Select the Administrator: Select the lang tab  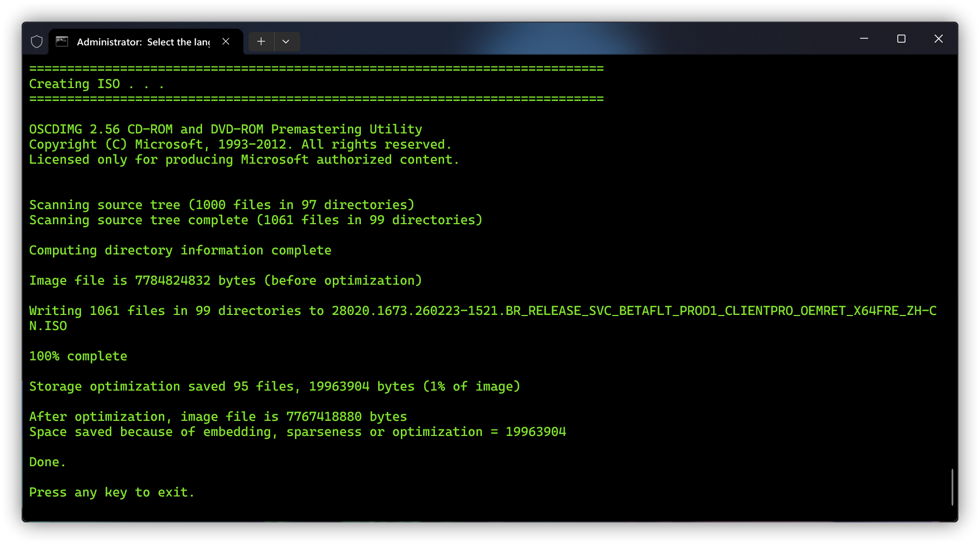(x=143, y=42)
